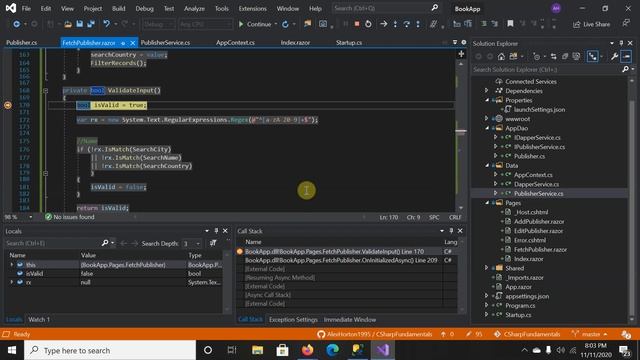
Task: Collapse the Data folder
Action: [x=487, y=165]
